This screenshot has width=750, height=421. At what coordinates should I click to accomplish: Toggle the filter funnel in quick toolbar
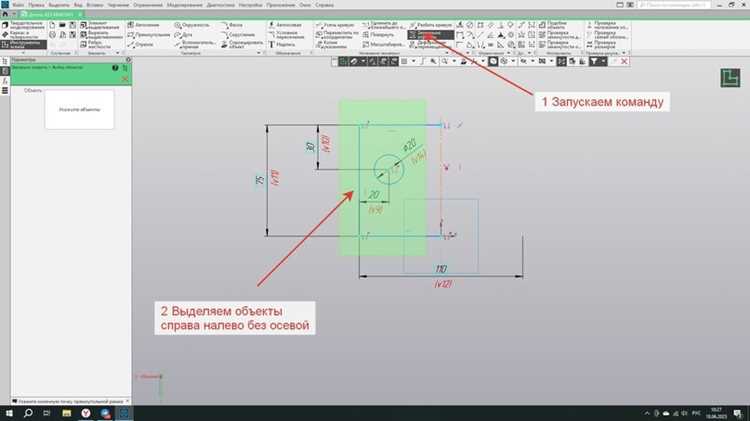[x=594, y=61]
